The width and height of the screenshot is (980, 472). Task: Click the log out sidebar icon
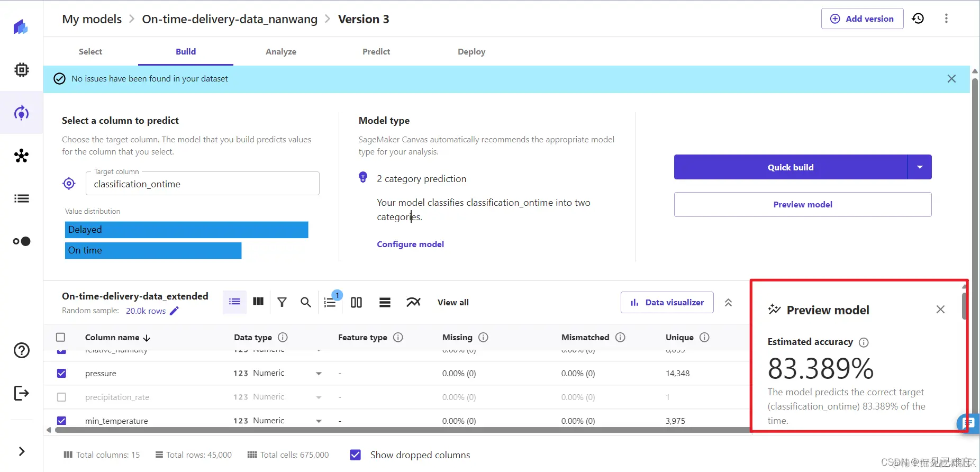point(21,393)
